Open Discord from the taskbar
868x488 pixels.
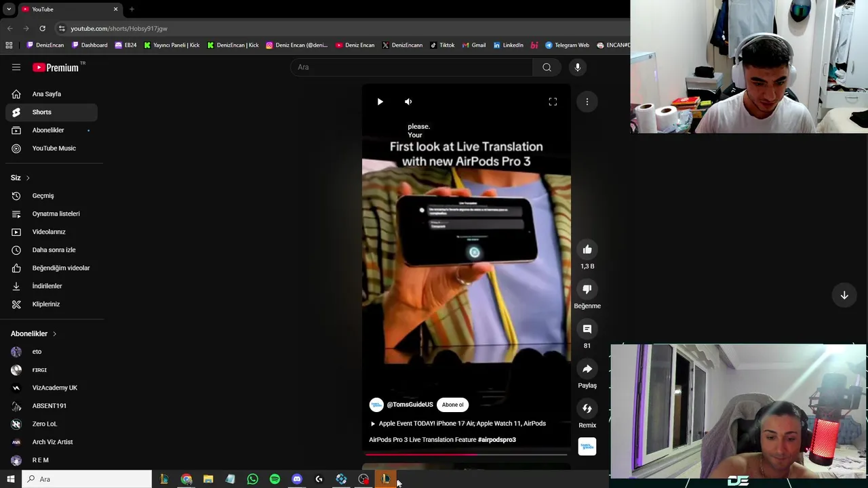297,479
